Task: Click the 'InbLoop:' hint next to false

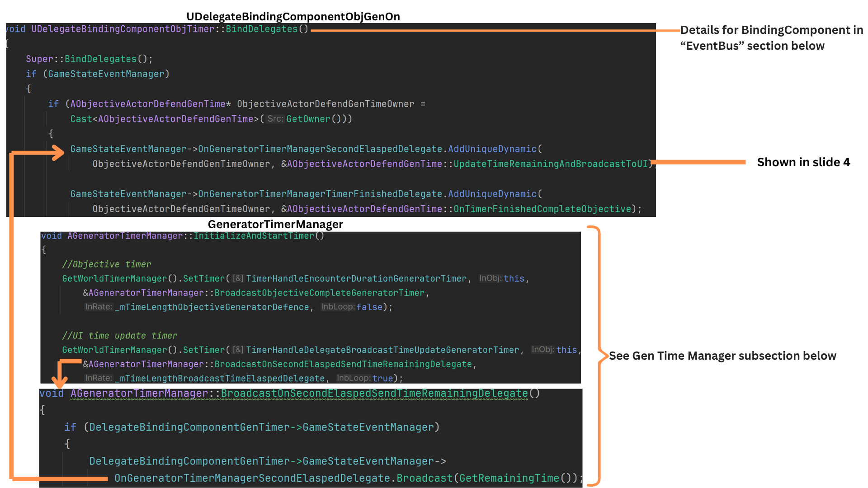Action: (338, 307)
